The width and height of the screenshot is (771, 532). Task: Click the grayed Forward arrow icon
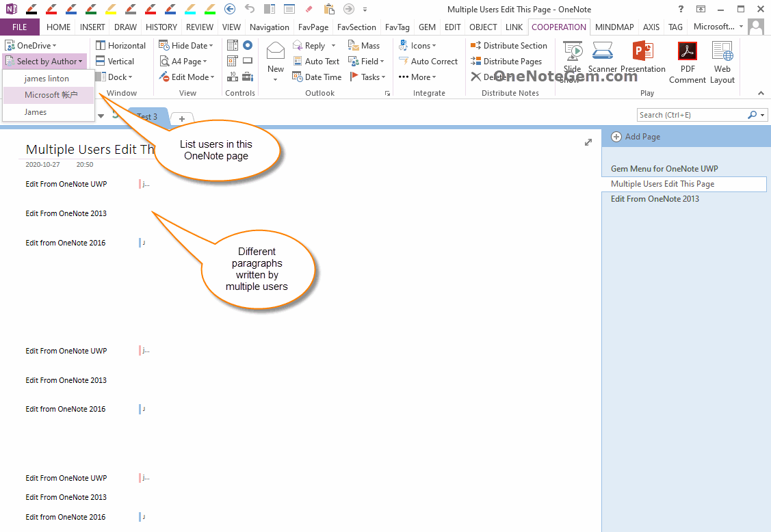coord(349,9)
